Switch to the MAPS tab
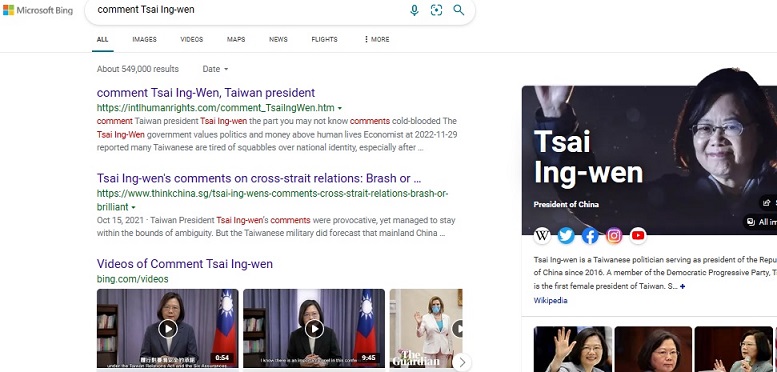The image size is (777, 372). [x=236, y=40]
